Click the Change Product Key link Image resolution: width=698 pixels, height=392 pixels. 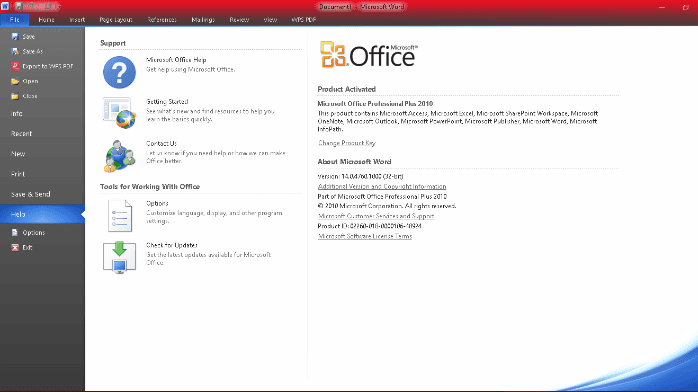347,143
